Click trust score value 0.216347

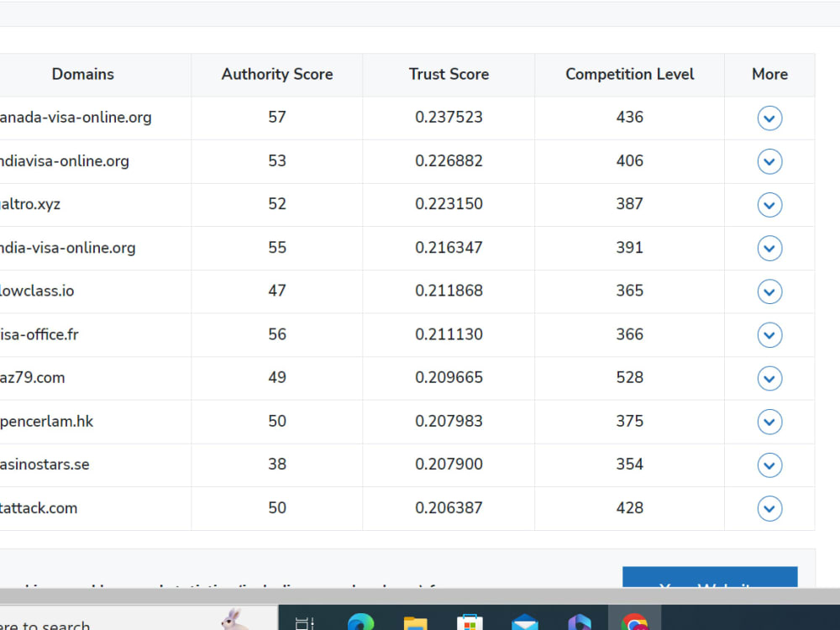[x=449, y=248]
